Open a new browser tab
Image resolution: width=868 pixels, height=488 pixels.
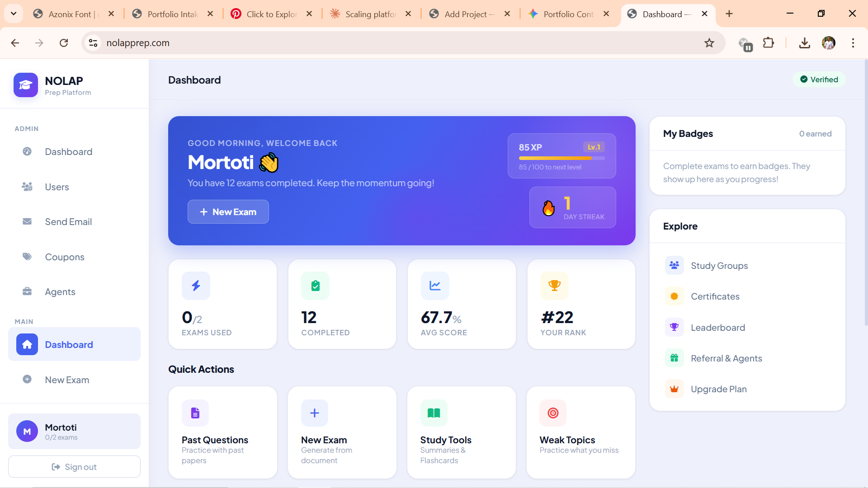(729, 14)
